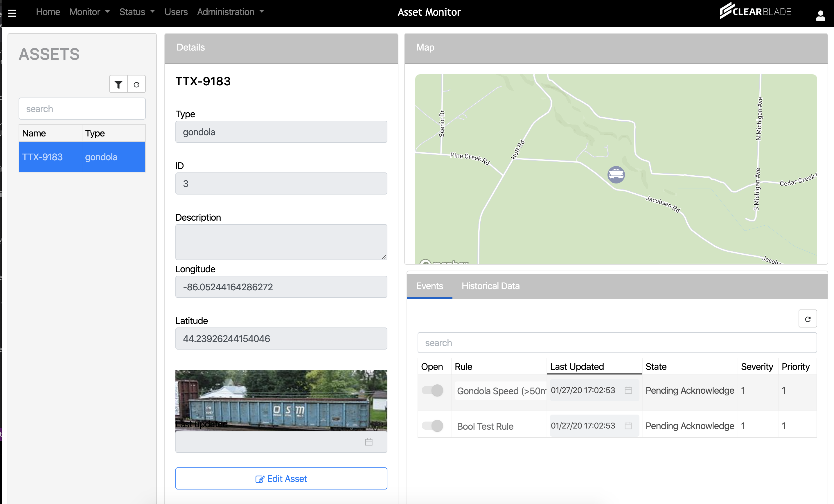Screen dimensions: 834x504
Task: Open the hamburger sidebar menu
Action: [12, 13]
